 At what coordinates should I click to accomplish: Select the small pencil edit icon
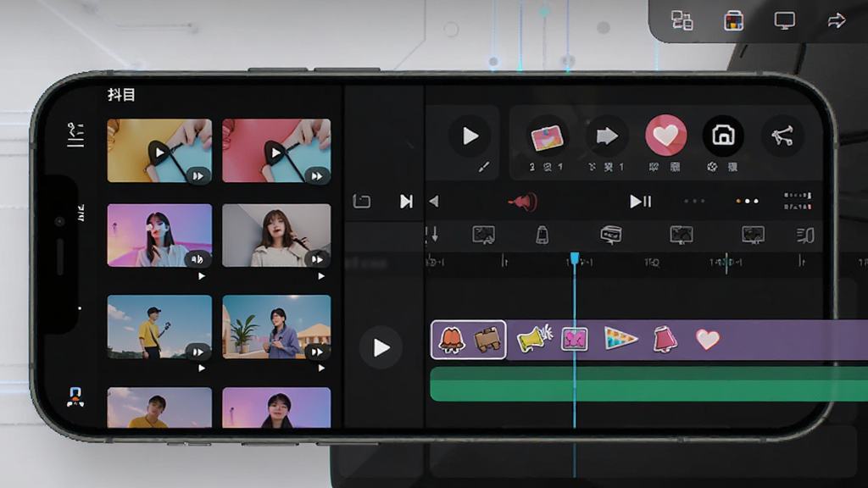coord(483,167)
